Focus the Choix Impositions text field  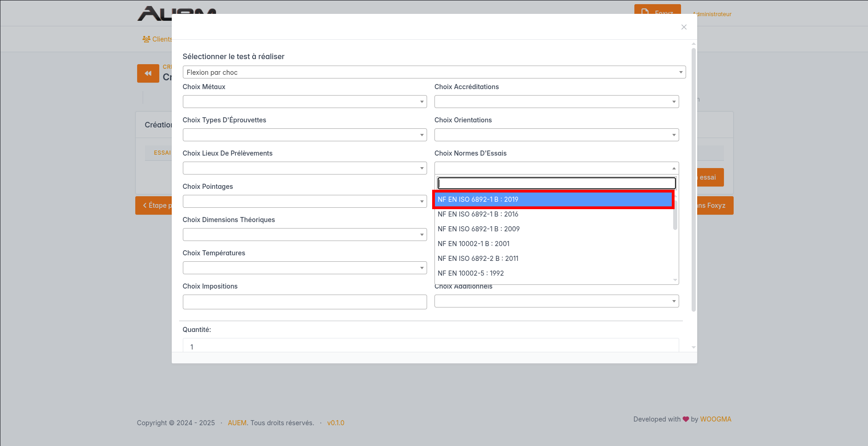304,302
